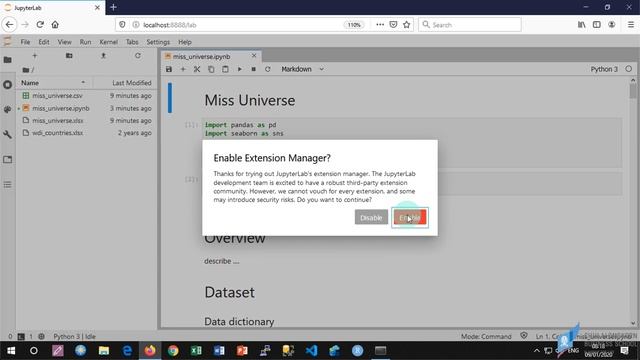Click the Enable button in dialog
640x360 pixels.
coord(410,218)
